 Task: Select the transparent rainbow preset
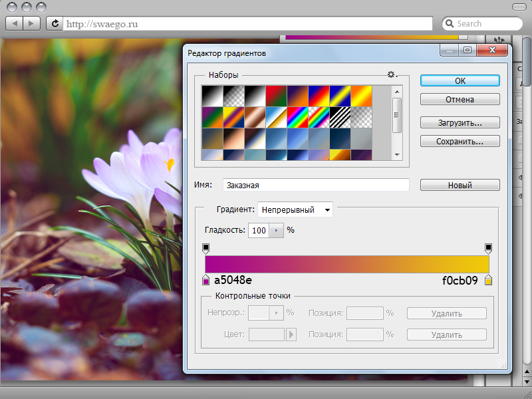point(319,118)
